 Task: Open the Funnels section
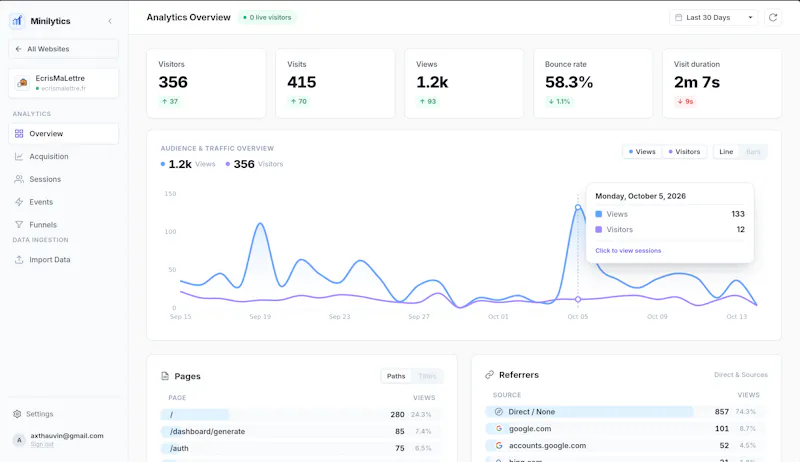pyautogui.click(x=64, y=225)
